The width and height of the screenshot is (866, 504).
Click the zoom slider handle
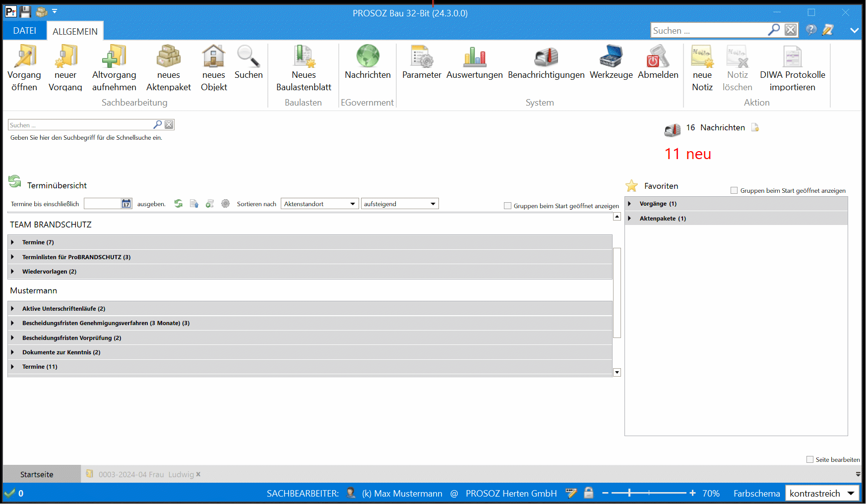click(629, 493)
